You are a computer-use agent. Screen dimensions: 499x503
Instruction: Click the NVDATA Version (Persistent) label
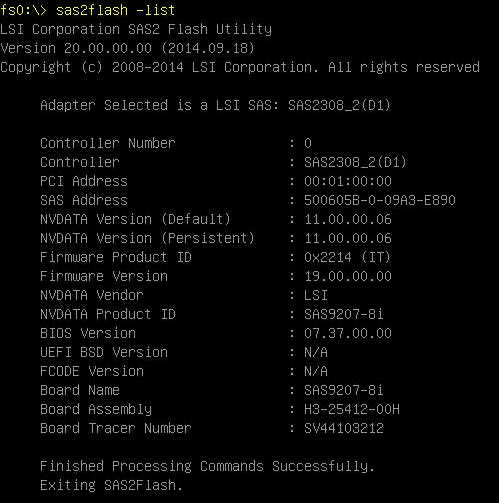click(147, 238)
